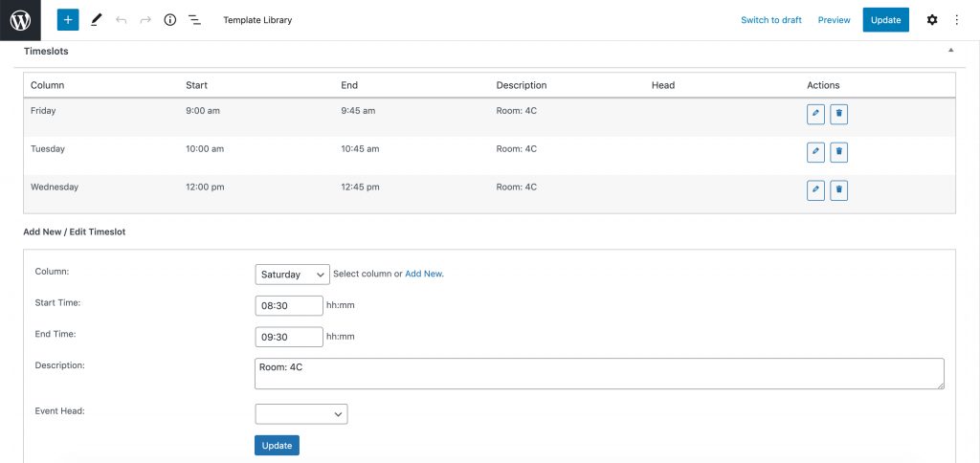
Task: Edit the Wednesday timeslot pencil icon
Action: click(815, 190)
